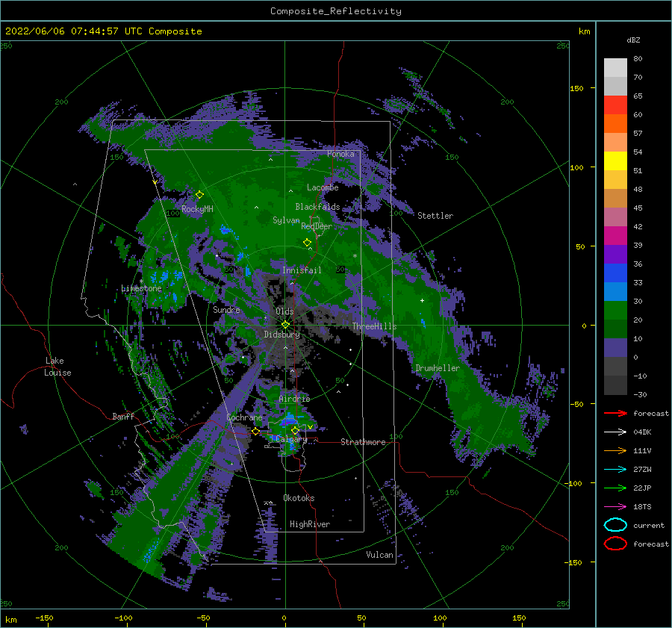Select the 39 dBZ purple color swatch
This screenshot has width=672, height=628.
tap(615, 254)
